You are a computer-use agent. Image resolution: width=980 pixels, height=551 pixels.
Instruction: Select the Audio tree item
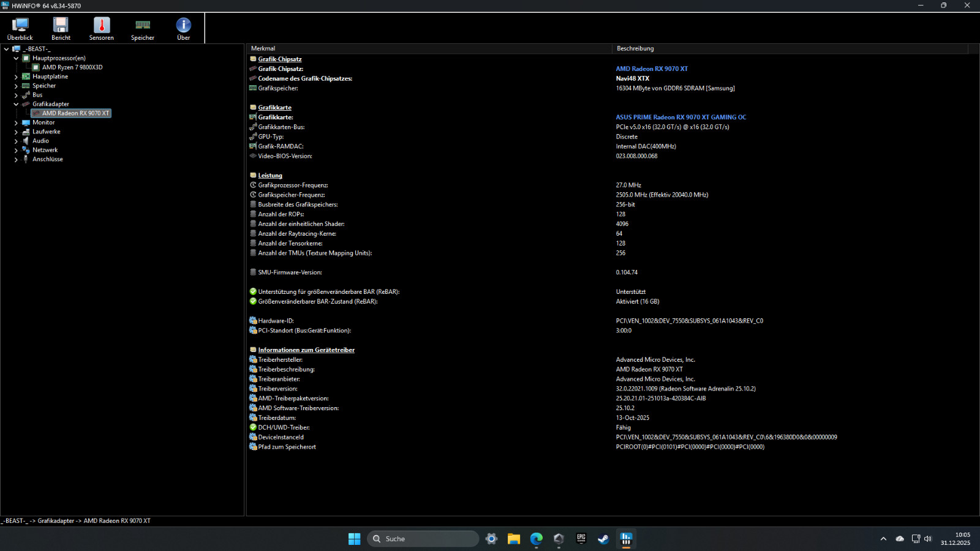(x=40, y=141)
